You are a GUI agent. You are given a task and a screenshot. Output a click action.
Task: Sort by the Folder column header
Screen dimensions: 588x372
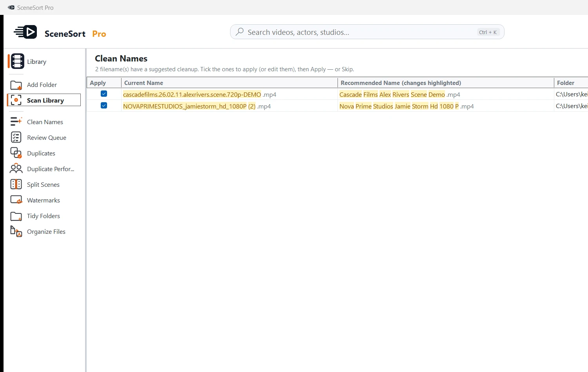tap(571, 83)
